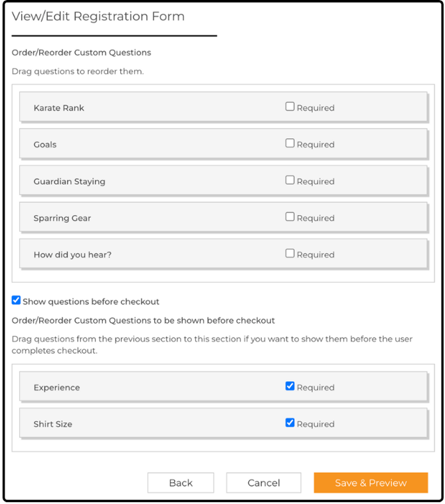Click the orange Save & Preview button

pos(371,483)
